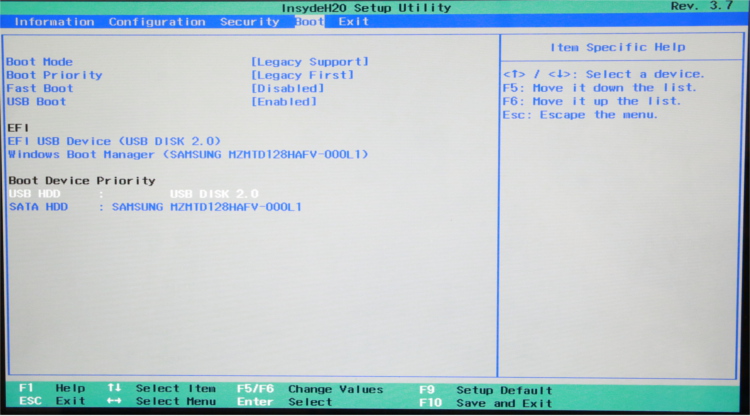Click the Enter Select footer hint
The image size is (750, 416).
[284, 402]
